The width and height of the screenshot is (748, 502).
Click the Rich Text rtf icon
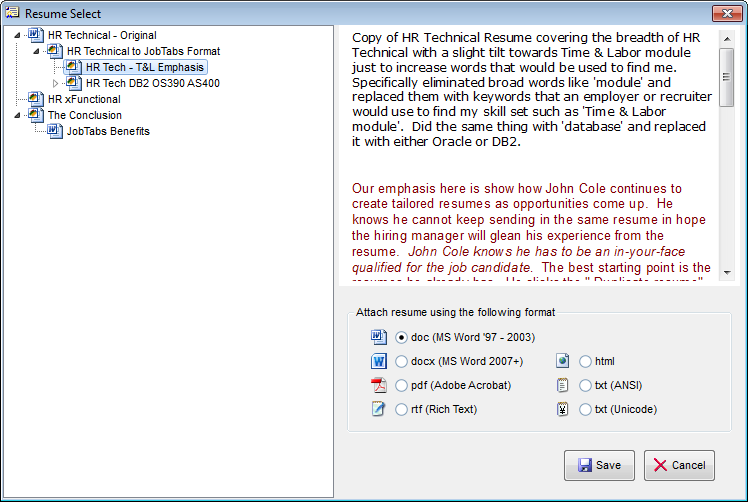coord(379,409)
